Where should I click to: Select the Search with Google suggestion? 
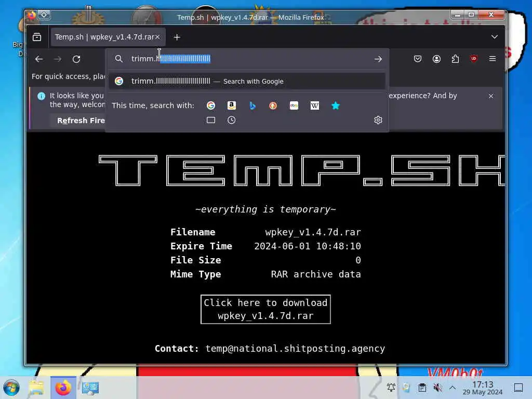tap(247, 82)
